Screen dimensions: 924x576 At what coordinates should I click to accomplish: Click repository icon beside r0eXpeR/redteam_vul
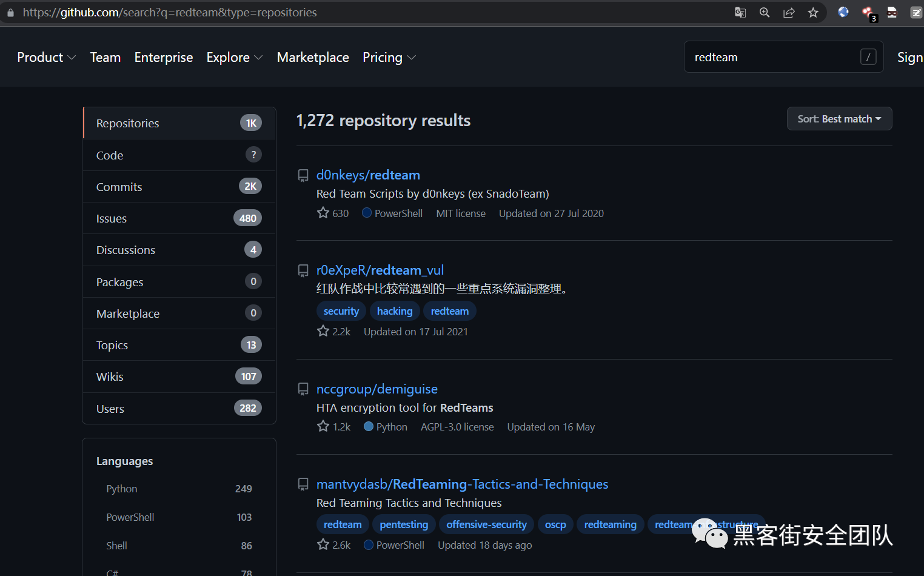click(x=303, y=271)
